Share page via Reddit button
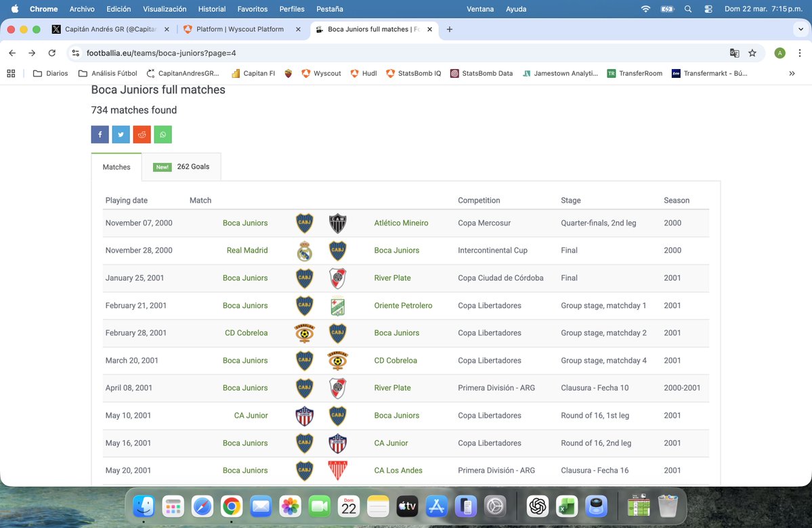The width and height of the screenshot is (812, 528). pos(142,135)
